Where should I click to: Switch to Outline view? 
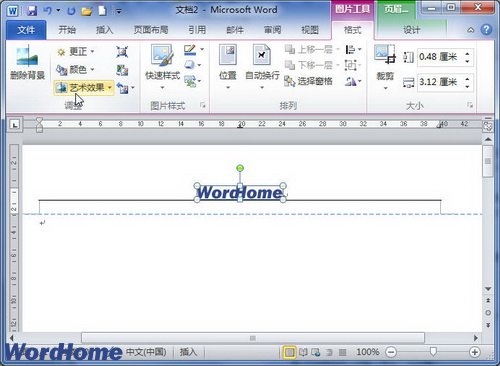pos(329,352)
